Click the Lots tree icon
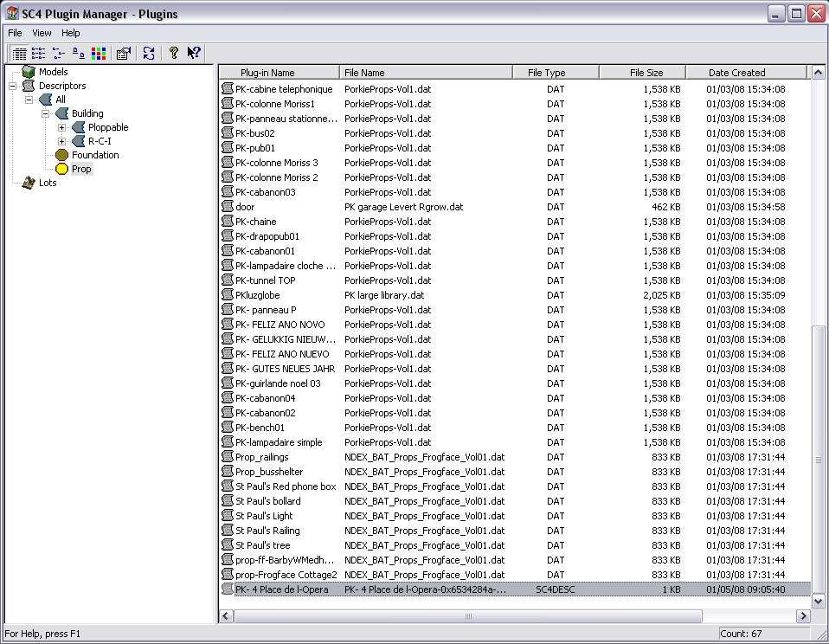The image size is (829, 644). point(29,183)
